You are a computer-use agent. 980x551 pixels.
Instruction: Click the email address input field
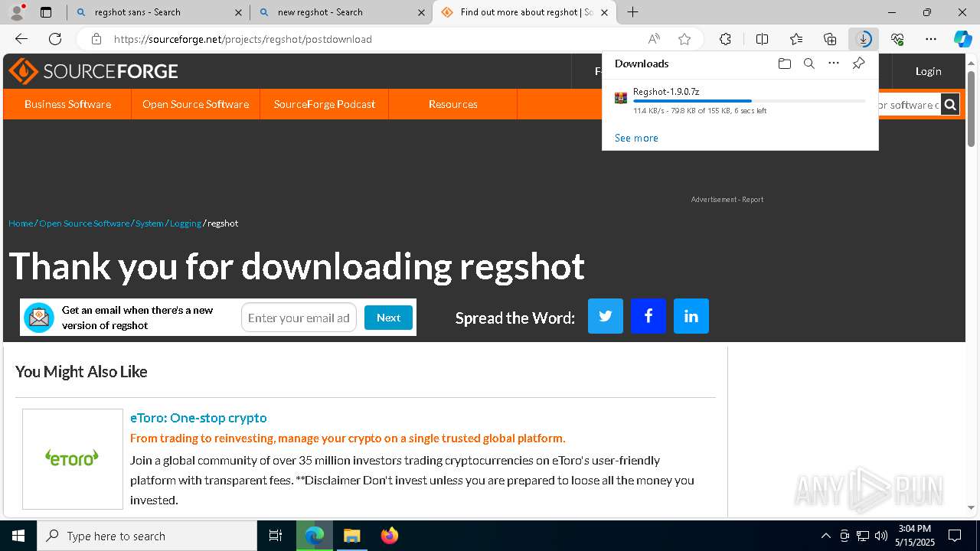299,318
